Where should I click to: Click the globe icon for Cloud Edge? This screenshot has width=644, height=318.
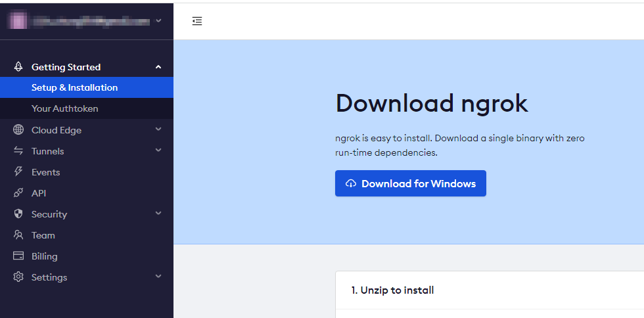(18, 130)
